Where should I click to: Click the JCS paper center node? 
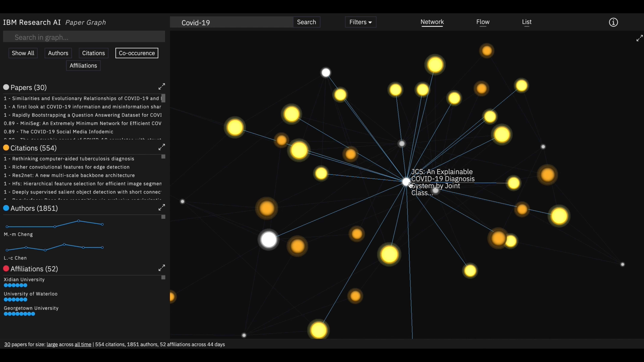406,182
